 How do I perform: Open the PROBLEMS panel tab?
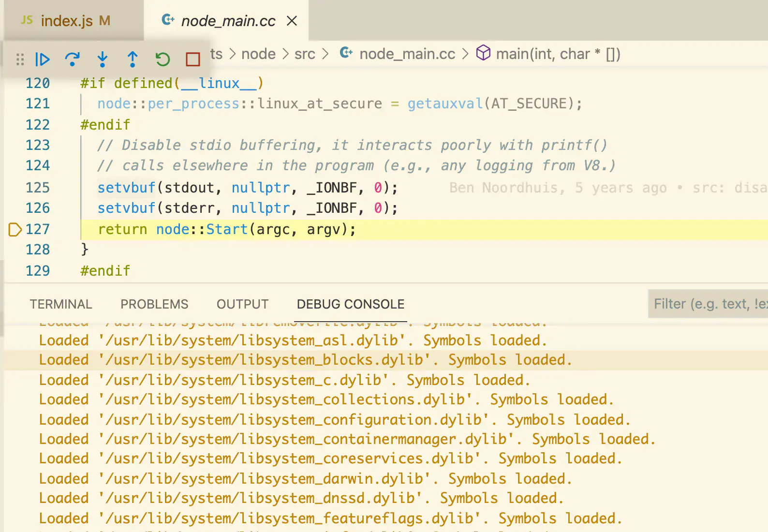tap(154, 304)
